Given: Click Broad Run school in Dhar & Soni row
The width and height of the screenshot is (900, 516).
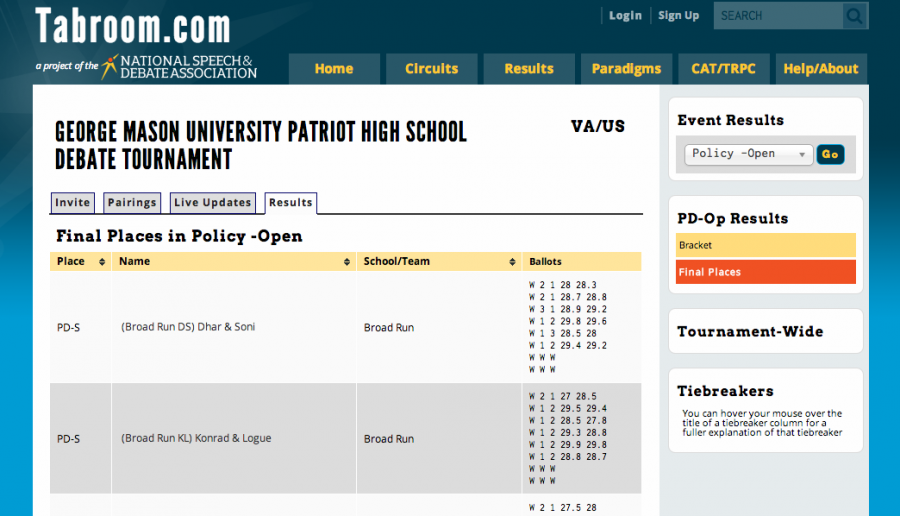Looking at the screenshot, I should (x=389, y=328).
